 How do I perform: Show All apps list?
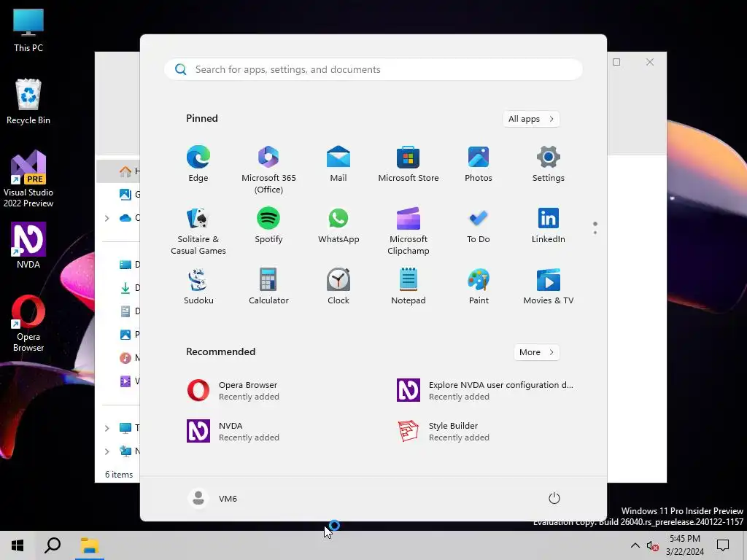tap(531, 119)
